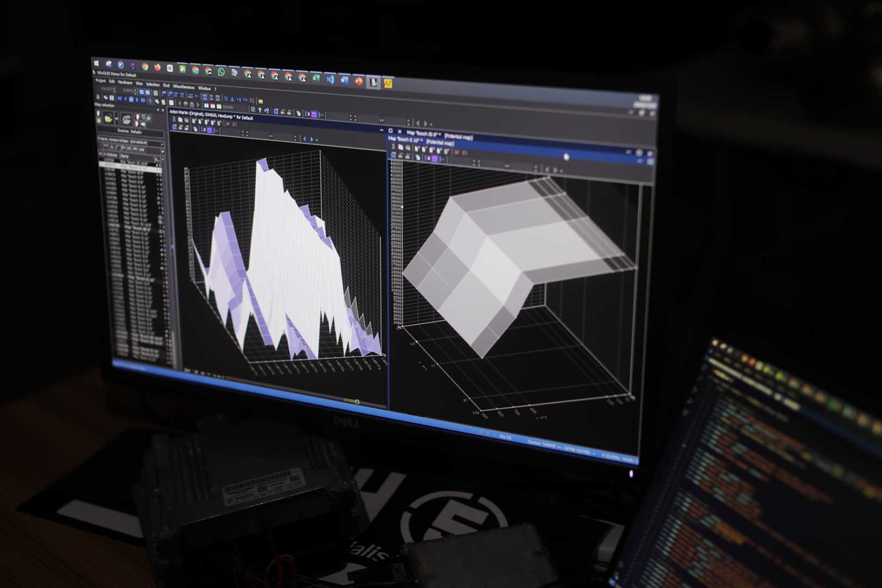The image size is (882, 588).
Task: Click the red checkmark icon in Bosch map toolbar
Action: 457,152
